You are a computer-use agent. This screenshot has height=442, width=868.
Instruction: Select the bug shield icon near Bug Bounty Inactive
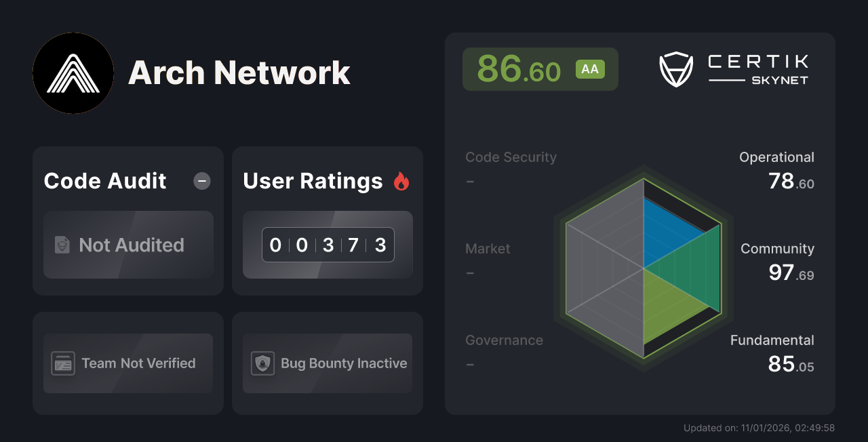(x=263, y=363)
